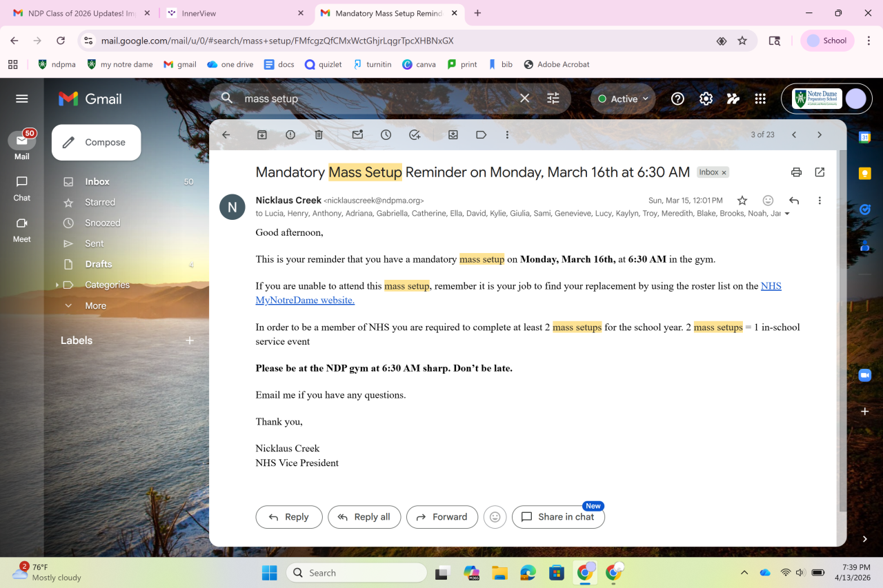
Task: Show hidden system tray icons
Action: click(x=744, y=573)
